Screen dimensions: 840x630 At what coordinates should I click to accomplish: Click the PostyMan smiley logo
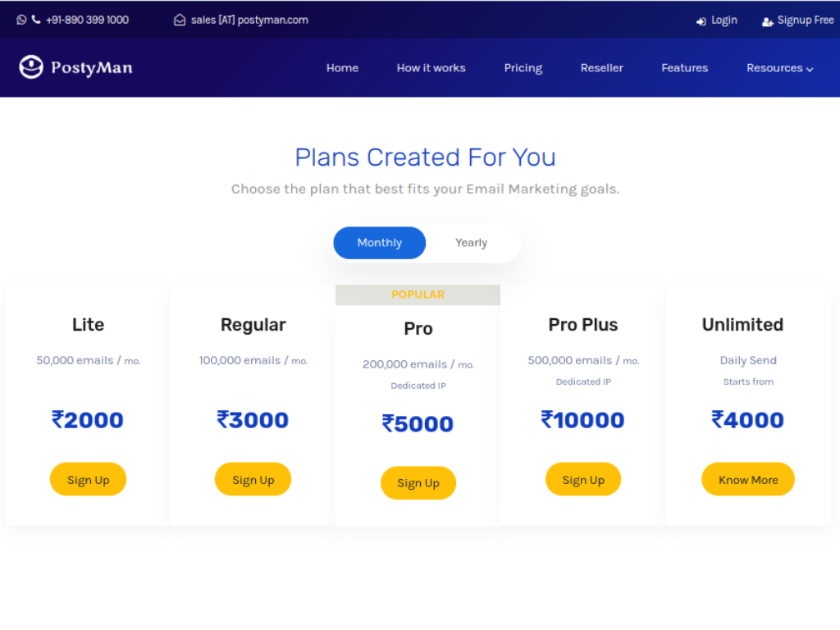tap(31, 67)
